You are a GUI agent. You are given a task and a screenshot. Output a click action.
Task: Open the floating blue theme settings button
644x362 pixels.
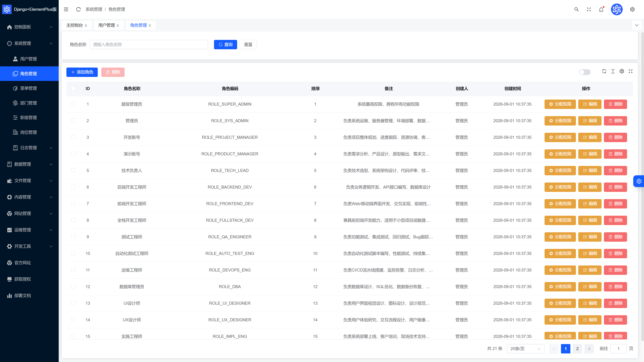pyautogui.click(x=639, y=181)
